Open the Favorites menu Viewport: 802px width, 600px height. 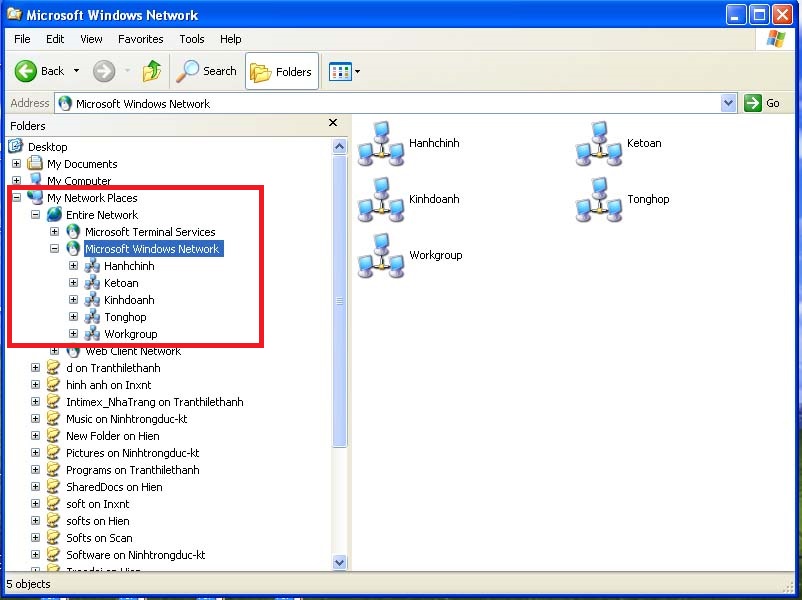pos(140,39)
